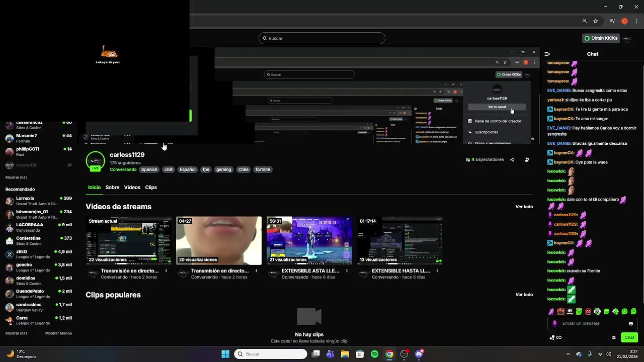Screen dimensions: 644x362
Task: Click the zoom magnifier icon in address bar
Action: tap(585, 21)
